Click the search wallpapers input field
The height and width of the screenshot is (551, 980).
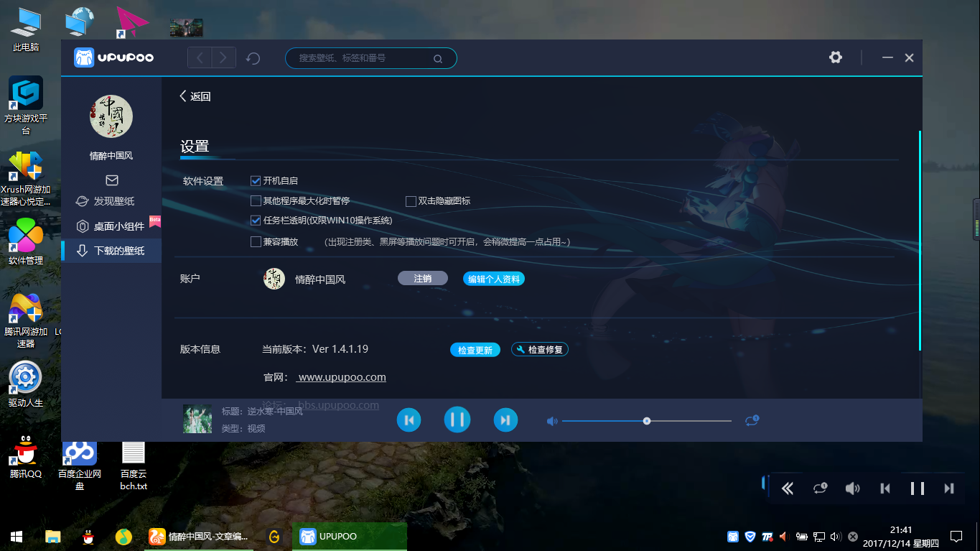[370, 58]
